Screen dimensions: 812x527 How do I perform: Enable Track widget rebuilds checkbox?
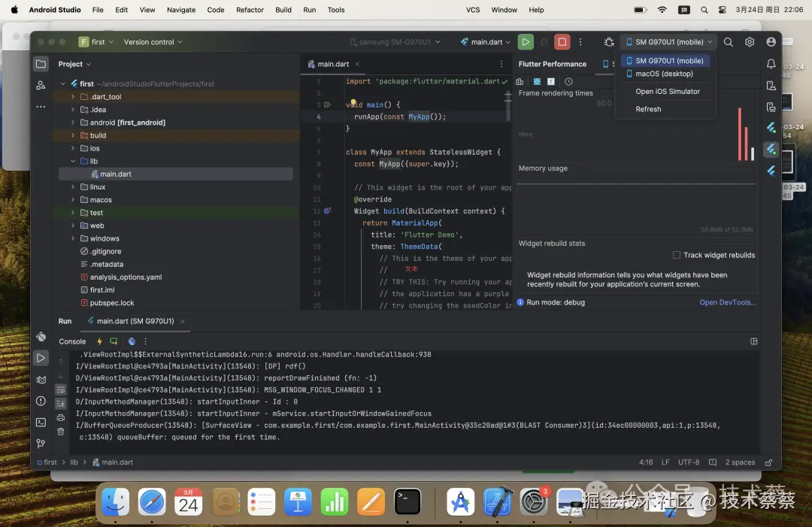(x=677, y=255)
